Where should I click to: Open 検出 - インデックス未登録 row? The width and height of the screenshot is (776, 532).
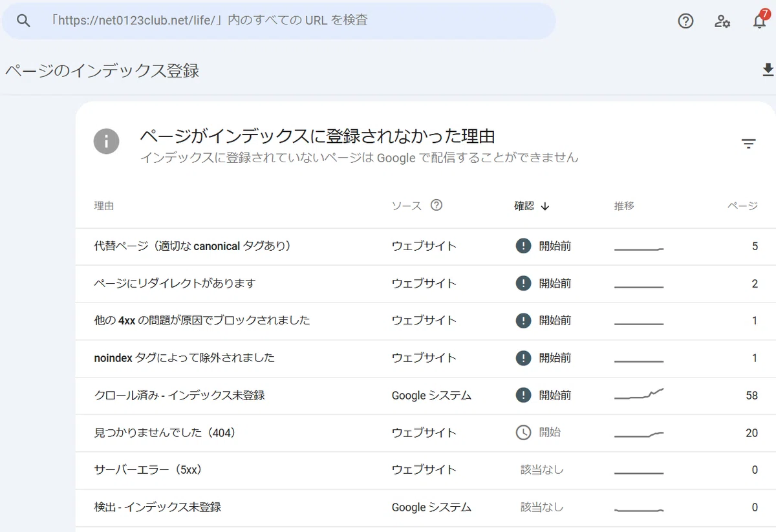426,507
